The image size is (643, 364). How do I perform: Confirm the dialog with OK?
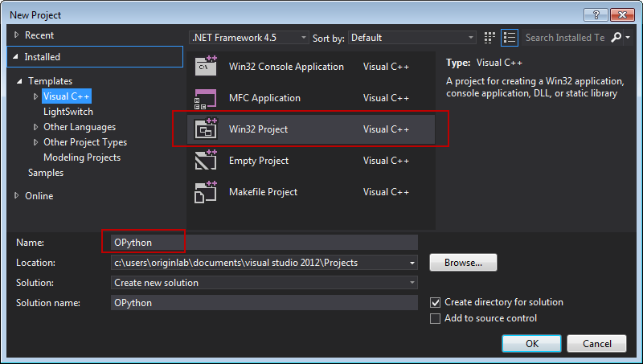pos(531,343)
